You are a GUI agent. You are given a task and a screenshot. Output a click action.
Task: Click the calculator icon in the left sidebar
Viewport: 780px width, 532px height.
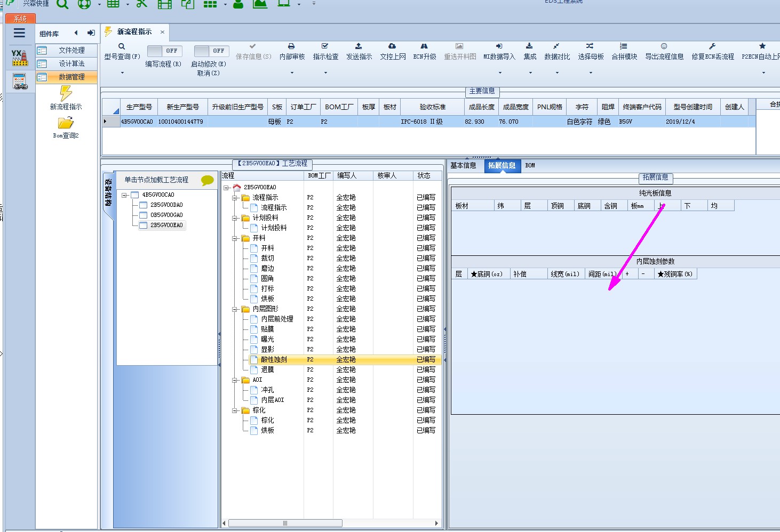(x=20, y=81)
